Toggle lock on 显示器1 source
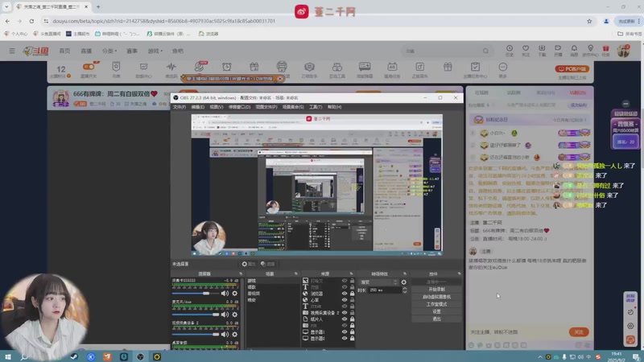 coord(352,331)
